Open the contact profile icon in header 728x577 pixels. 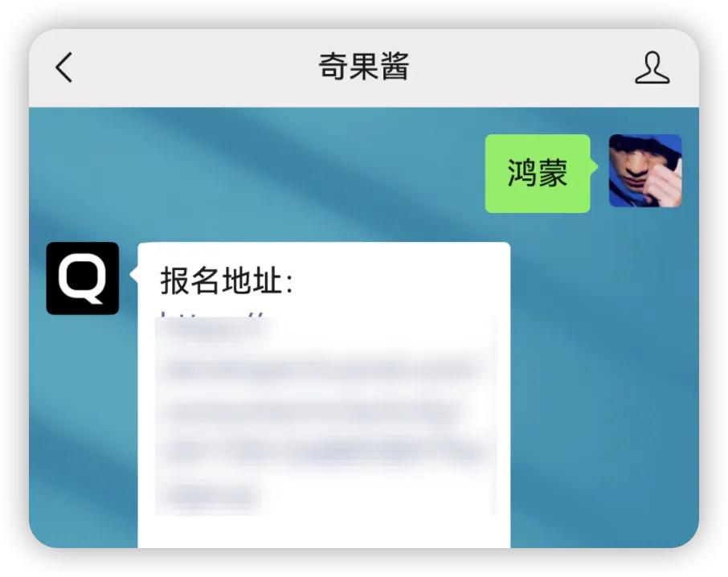pyautogui.click(x=652, y=68)
